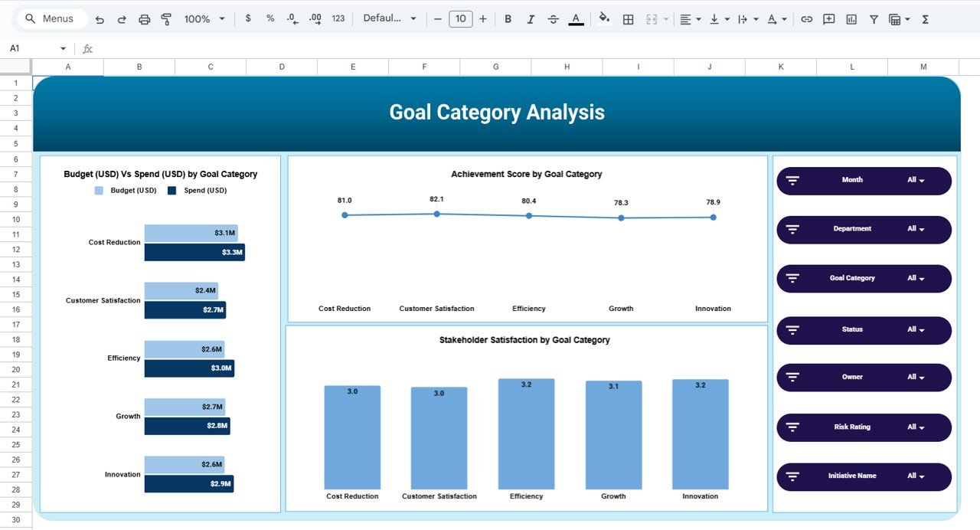Insert link using the chain icon
Screen dimensions: 980x530
[806, 19]
